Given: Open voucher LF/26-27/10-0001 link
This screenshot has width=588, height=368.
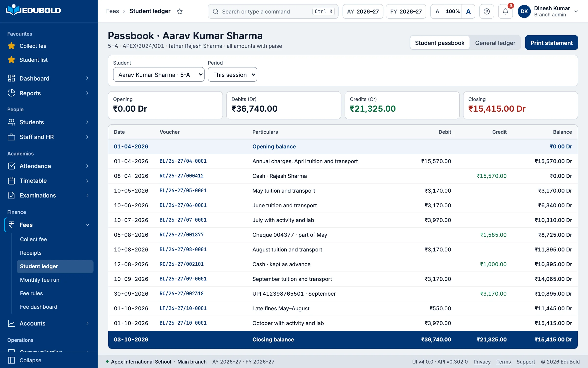Looking at the screenshot, I should (x=183, y=308).
